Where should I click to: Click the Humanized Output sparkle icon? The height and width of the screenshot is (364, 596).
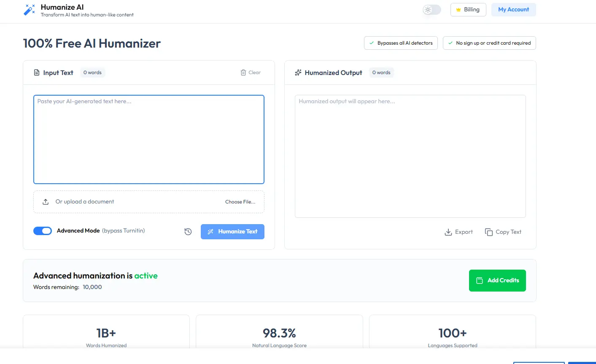tap(298, 72)
